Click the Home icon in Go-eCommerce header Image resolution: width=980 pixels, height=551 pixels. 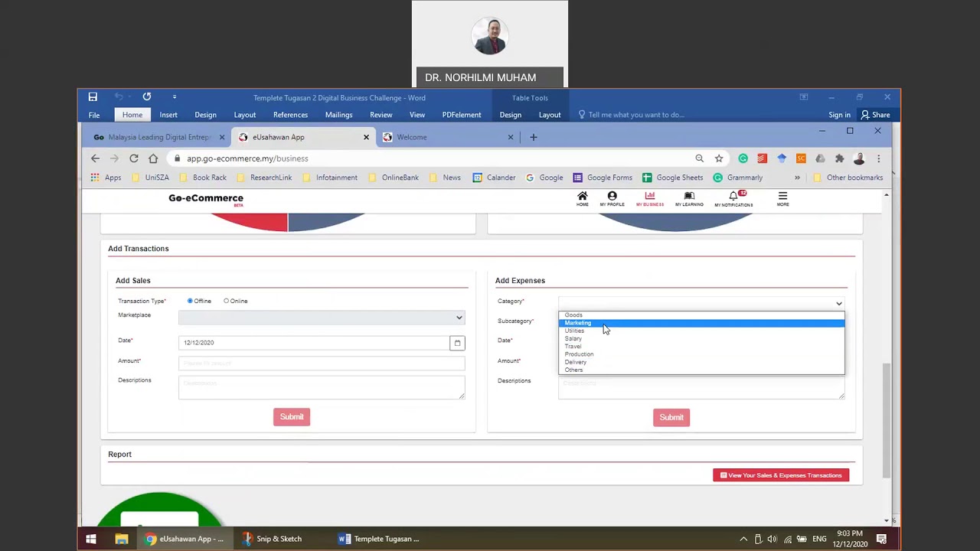click(582, 198)
